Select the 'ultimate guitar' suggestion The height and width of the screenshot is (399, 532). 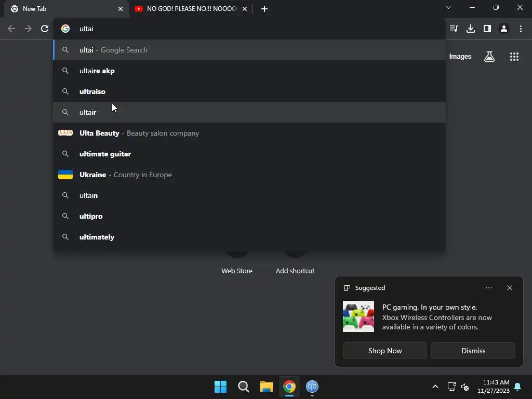click(x=249, y=154)
